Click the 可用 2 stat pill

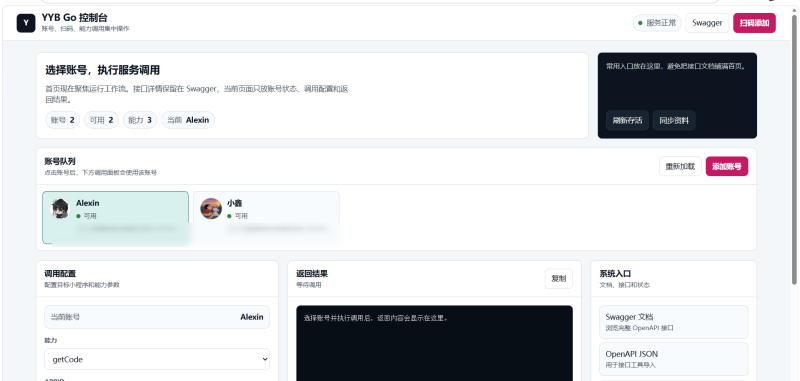[x=102, y=120]
